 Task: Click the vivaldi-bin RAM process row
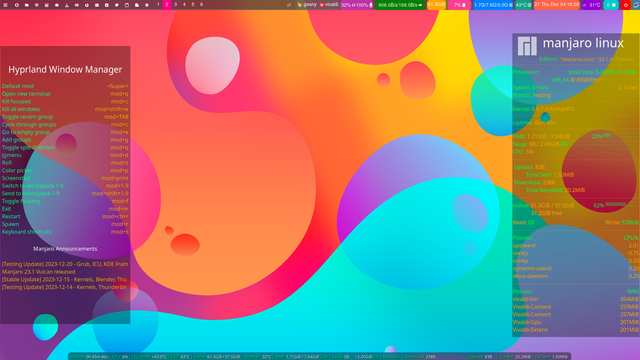coord(576,299)
